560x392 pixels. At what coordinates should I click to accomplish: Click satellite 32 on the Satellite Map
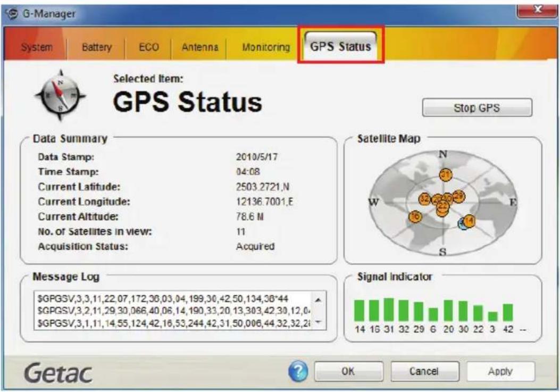[x=424, y=199]
